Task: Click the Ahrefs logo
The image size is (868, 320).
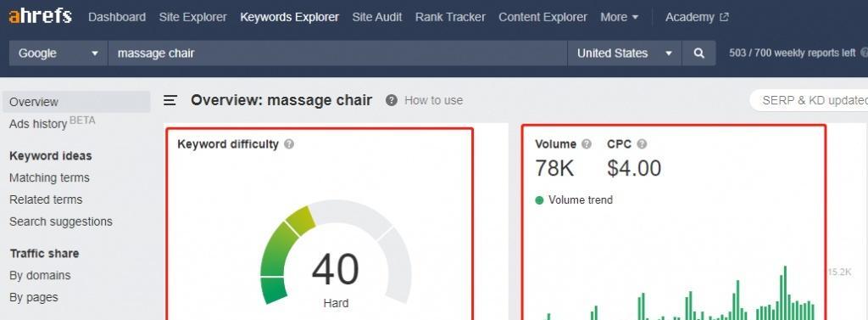Action: pos(41,17)
